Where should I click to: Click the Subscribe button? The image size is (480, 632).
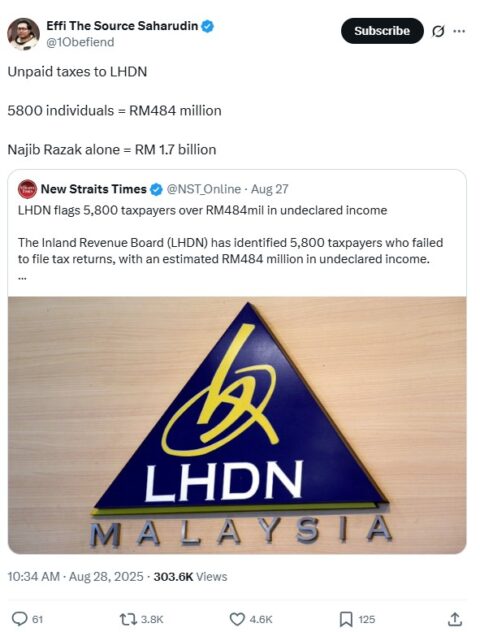click(x=382, y=31)
